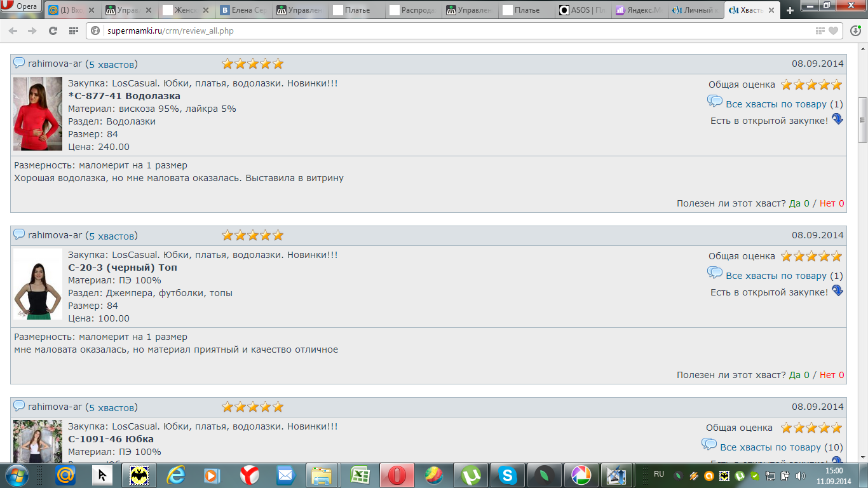The width and height of the screenshot is (868, 488).
Task: Click the "Раздел: Водолазки" text
Action: pyautogui.click(x=112, y=121)
